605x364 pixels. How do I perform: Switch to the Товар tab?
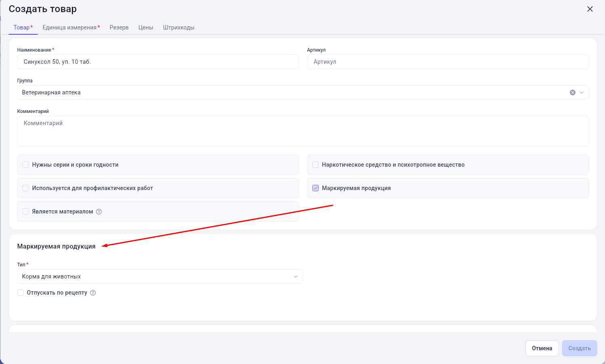23,27
